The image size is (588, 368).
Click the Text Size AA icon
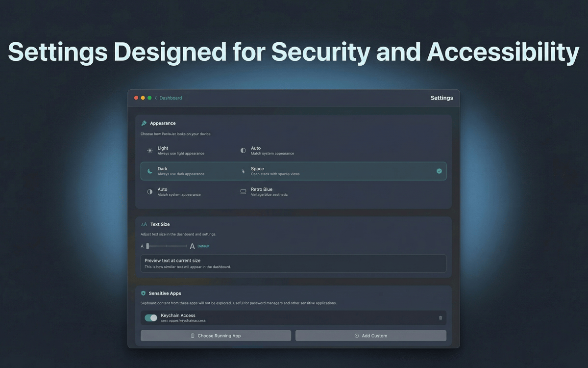[x=144, y=224]
